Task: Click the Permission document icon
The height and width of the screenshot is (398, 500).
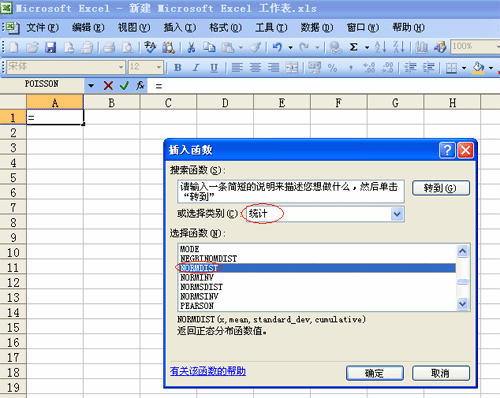Action: [69, 47]
